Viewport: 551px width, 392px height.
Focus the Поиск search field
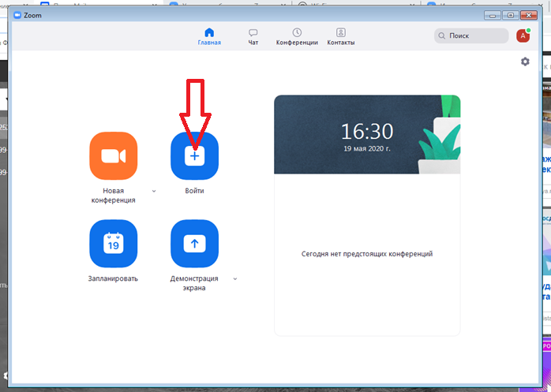tap(471, 35)
